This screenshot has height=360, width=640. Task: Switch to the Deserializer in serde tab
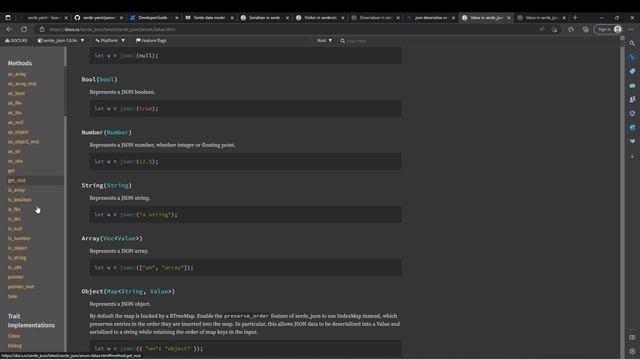[x=375, y=18]
